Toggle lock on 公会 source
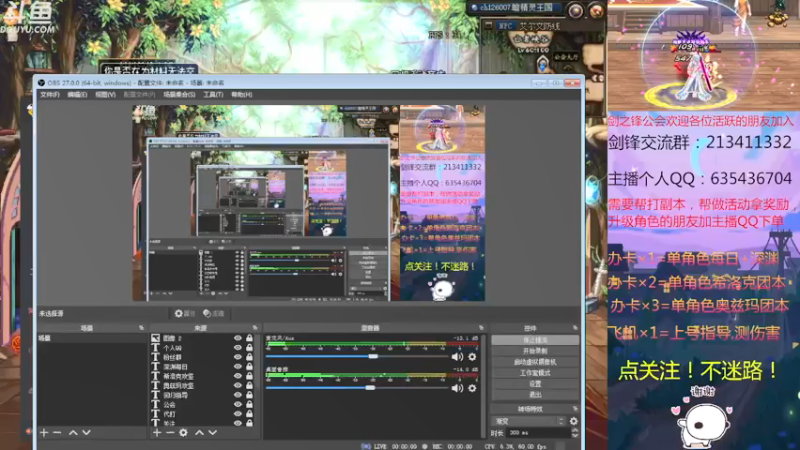The width and height of the screenshot is (800, 450). click(x=249, y=404)
